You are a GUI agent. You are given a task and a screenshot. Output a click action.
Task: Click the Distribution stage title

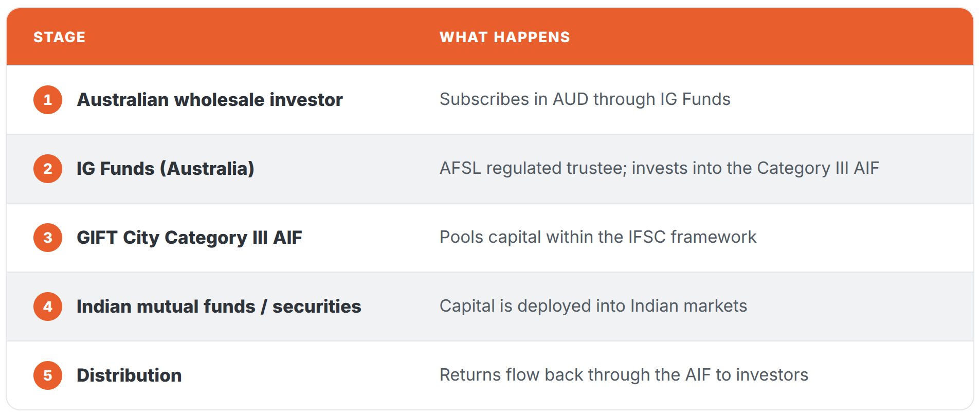[x=129, y=375]
